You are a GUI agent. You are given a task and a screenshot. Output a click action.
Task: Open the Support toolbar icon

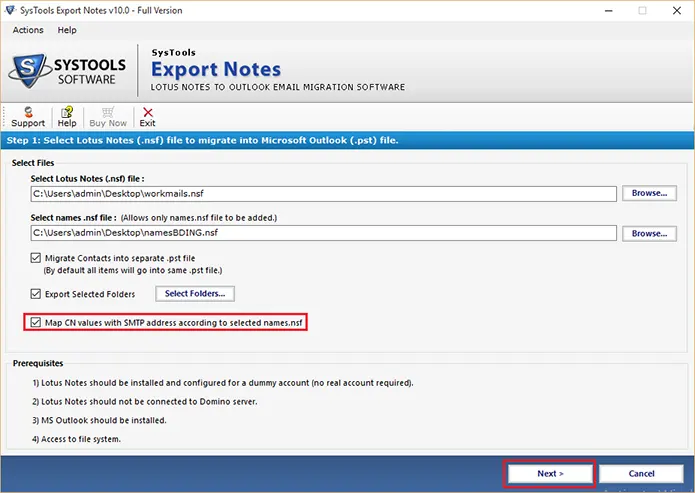[x=28, y=117]
